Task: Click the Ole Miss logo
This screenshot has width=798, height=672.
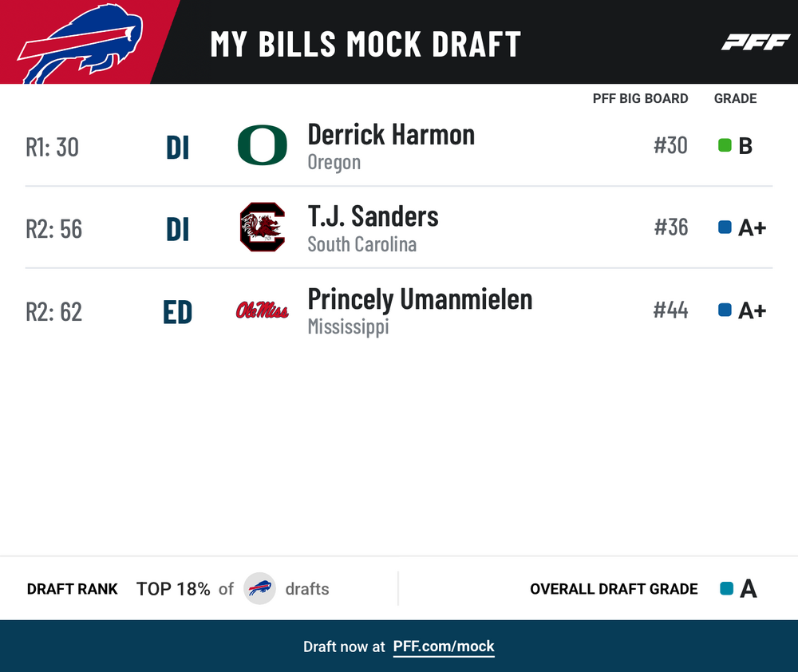Action: pyautogui.click(x=262, y=310)
